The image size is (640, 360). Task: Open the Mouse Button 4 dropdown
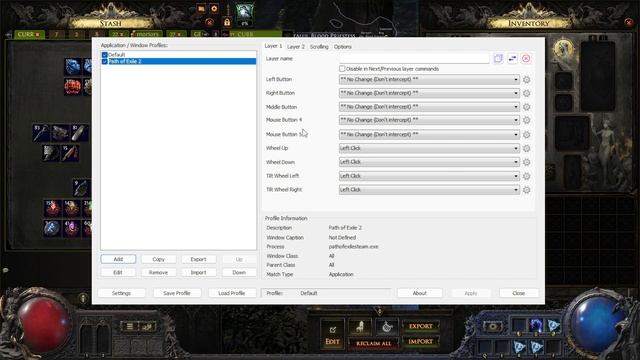click(x=429, y=120)
